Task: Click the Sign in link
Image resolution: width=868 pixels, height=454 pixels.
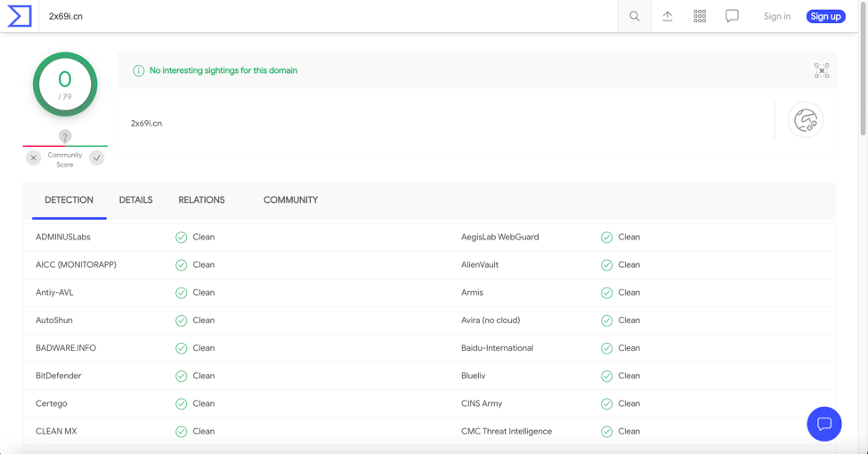Action: click(777, 16)
